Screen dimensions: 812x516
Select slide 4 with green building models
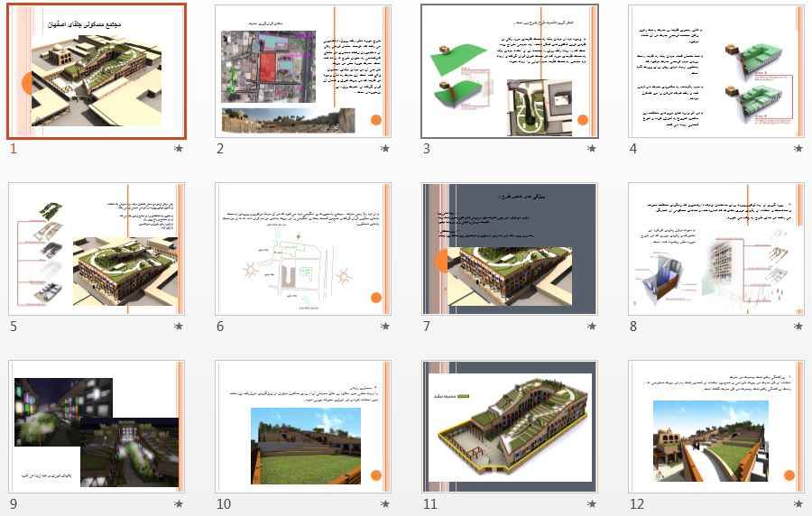click(716, 71)
